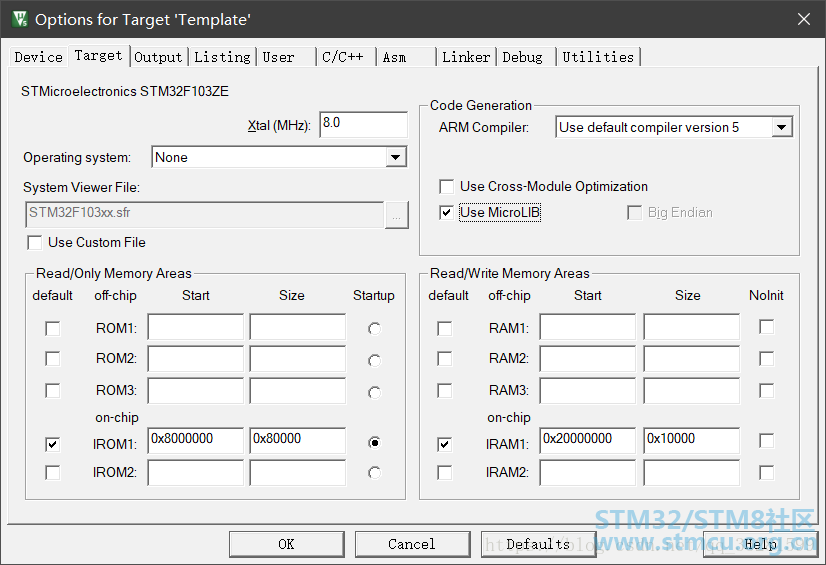This screenshot has width=826, height=565.
Task: Click the RAM1 Start address field
Action: click(x=587, y=327)
